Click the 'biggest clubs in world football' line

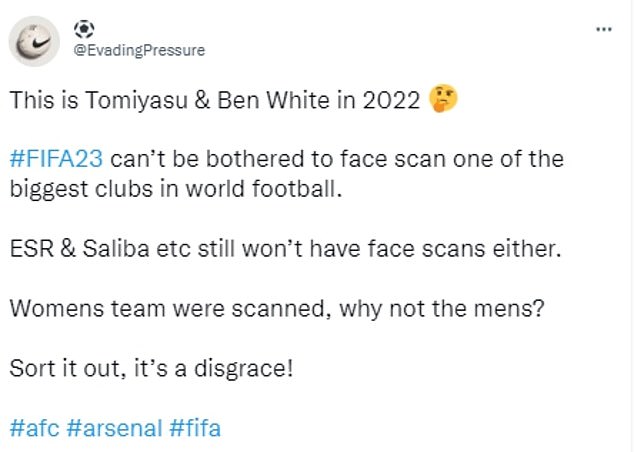(x=176, y=189)
